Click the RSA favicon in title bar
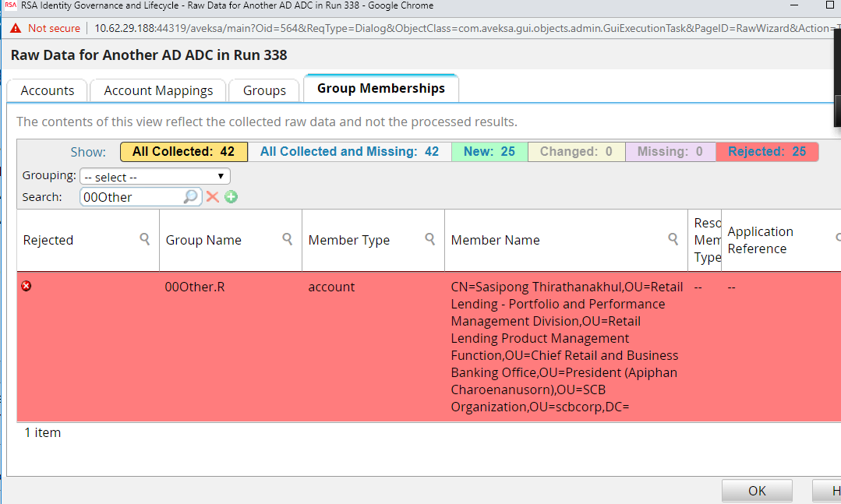Viewport: 841px width, 504px height. [x=10, y=6]
